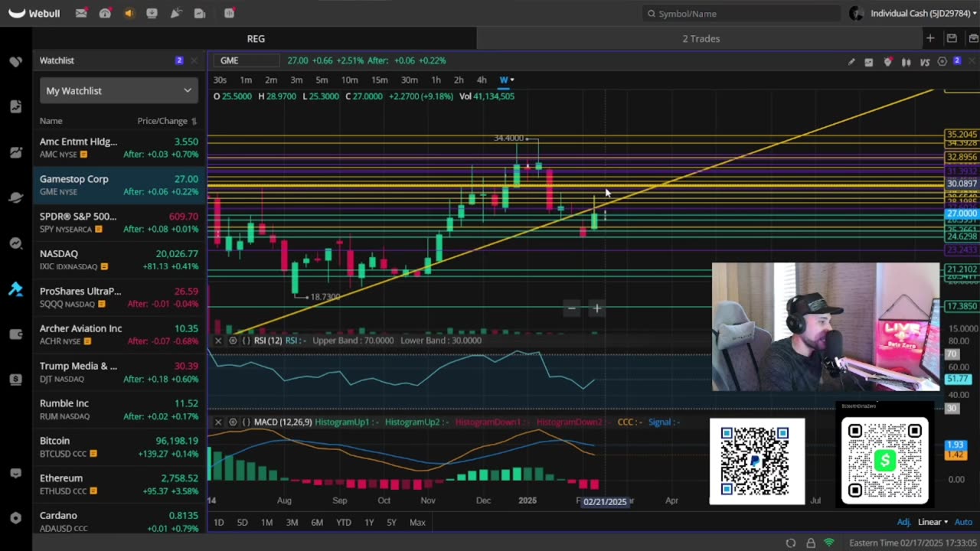Image resolution: width=980 pixels, height=551 pixels.
Task: Click watchlist panel link group badge 2
Action: tap(179, 60)
